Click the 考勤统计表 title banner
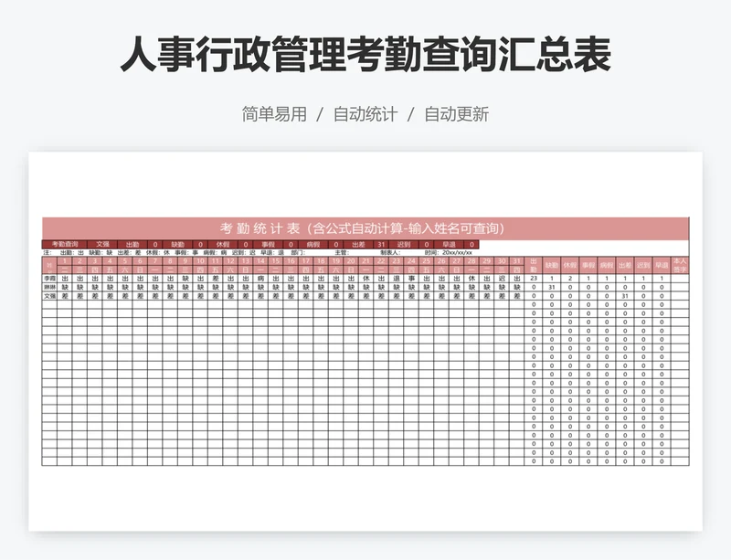 click(x=365, y=228)
